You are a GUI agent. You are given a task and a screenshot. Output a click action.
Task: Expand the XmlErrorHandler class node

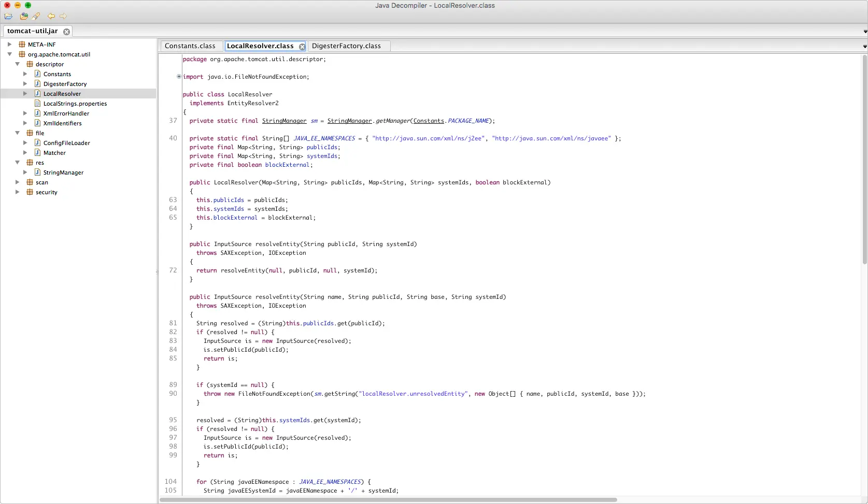[25, 113]
